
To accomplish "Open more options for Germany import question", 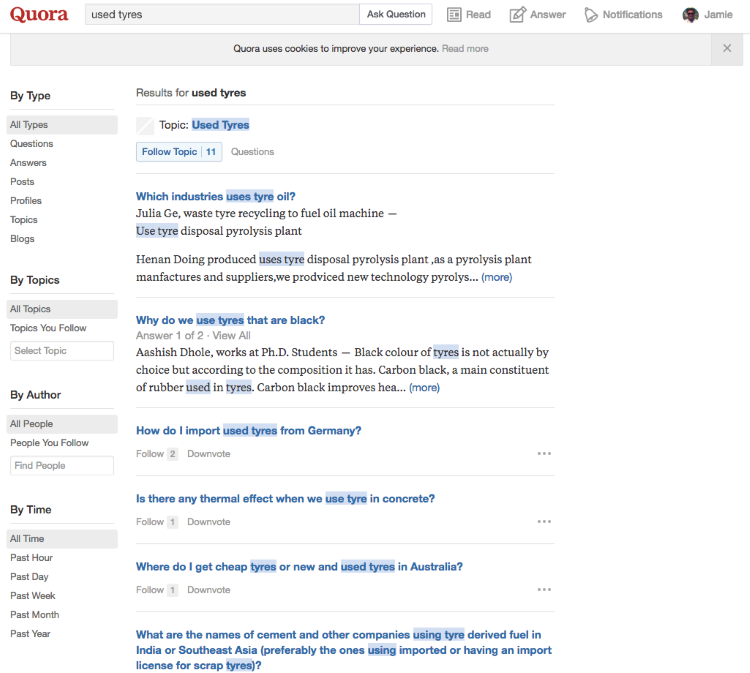I will click(544, 453).
